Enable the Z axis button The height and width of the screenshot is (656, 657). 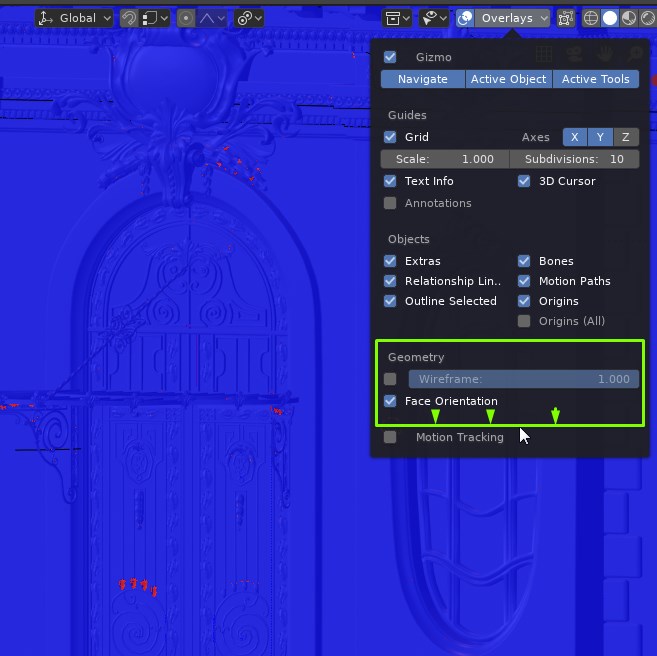[626, 137]
